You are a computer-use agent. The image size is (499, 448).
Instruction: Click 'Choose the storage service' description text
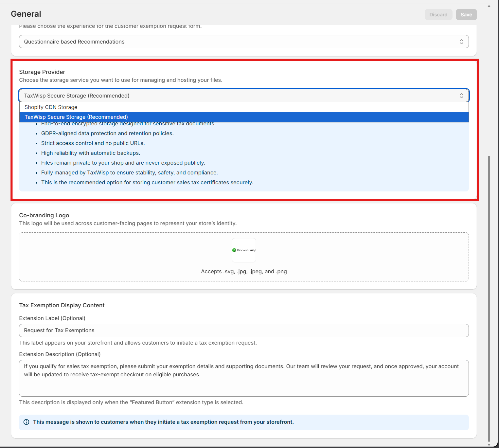121,80
